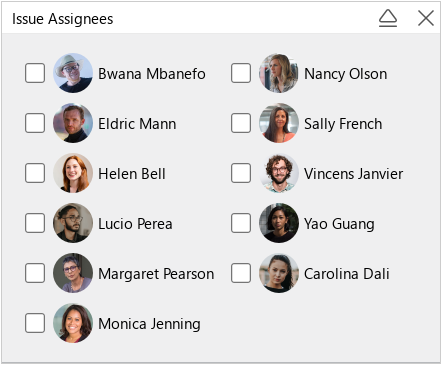
Task: Enable the Sally French checkbox
Action: pyautogui.click(x=241, y=123)
